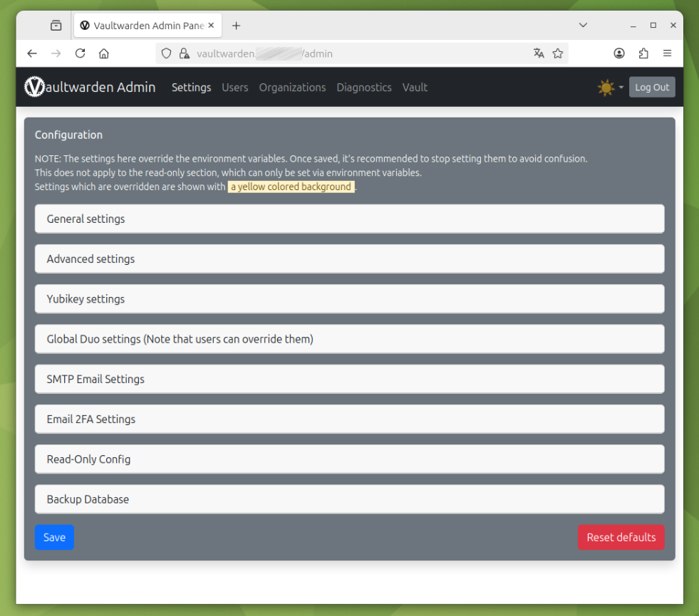Viewport: 699px width, 616px height.
Task: Close the Vaultwarden Admin Panel tab
Action: click(212, 26)
